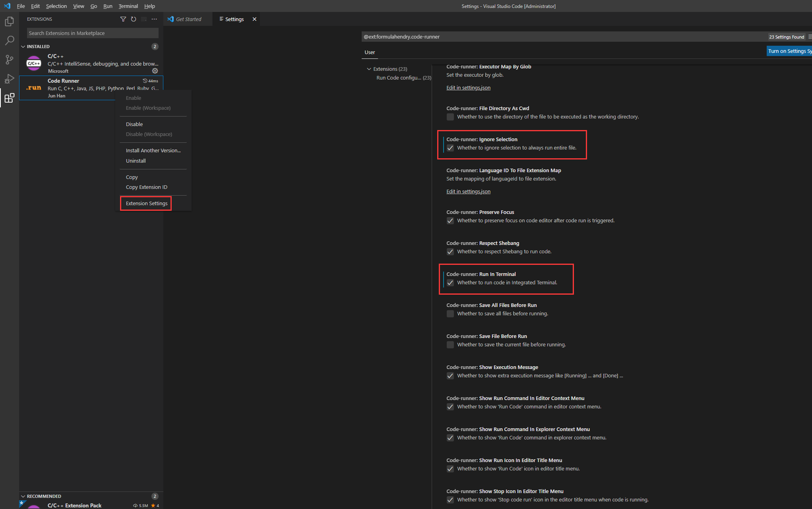Viewport: 812px width, 509px height.
Task: Open the Run and Debug icon
Action: [x=9, y=79]
